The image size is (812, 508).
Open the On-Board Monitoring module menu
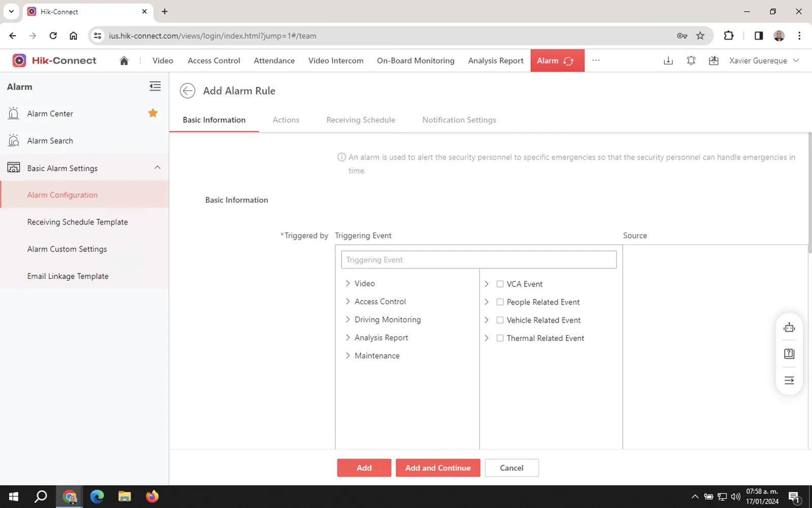coord(416,60)
